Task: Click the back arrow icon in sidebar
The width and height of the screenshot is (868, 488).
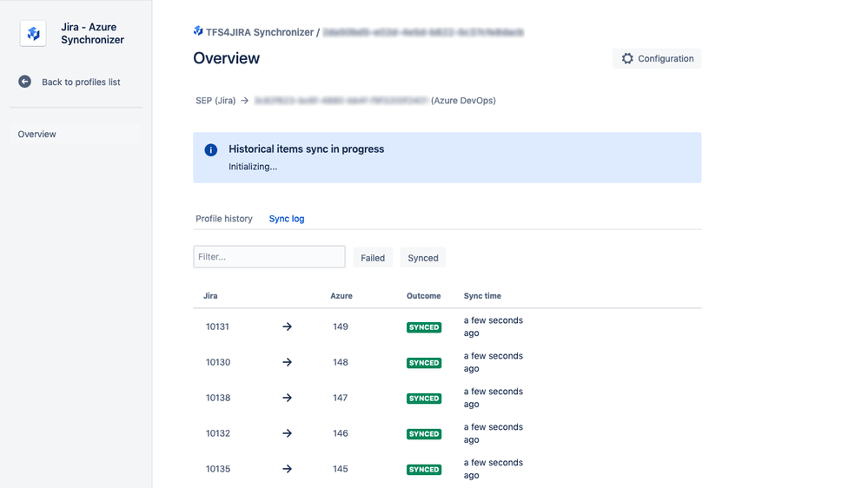Action: (x=24, y=82)
